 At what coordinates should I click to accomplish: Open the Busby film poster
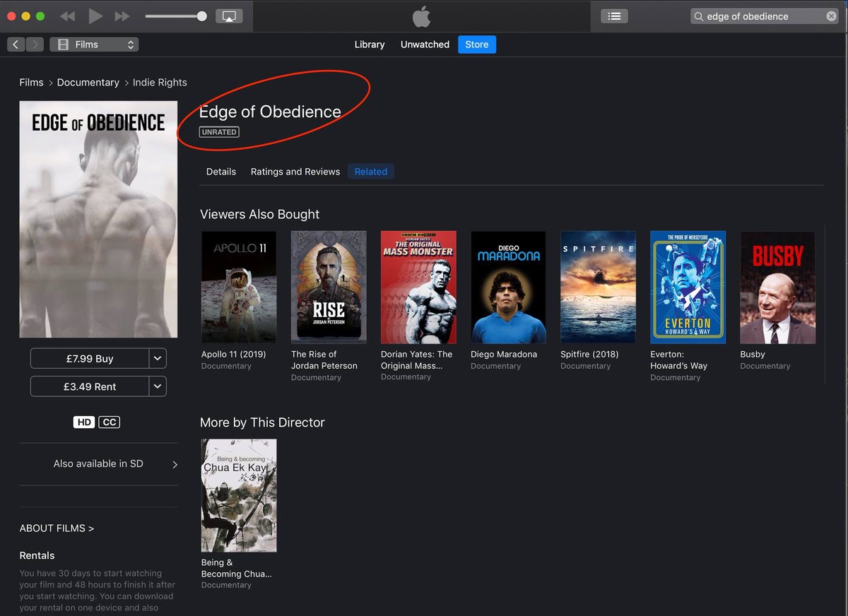pyautogui.click(x=777, y=288)
